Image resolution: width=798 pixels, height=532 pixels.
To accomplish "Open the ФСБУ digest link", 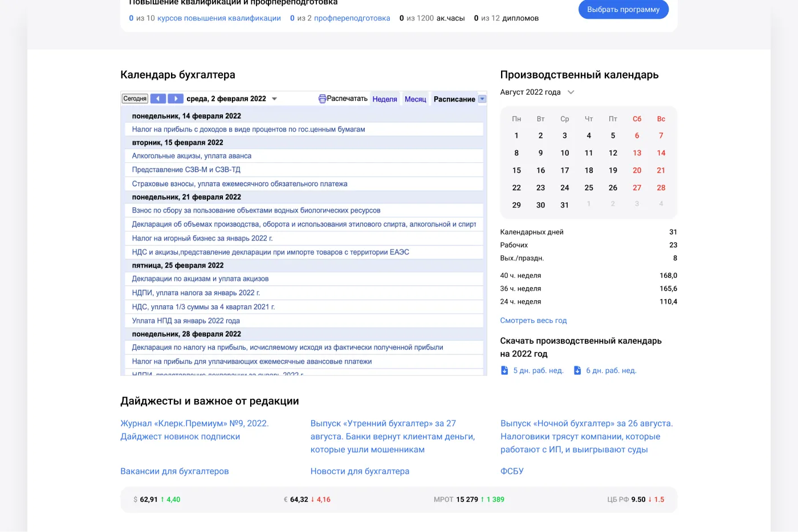I will click(512, 471).
